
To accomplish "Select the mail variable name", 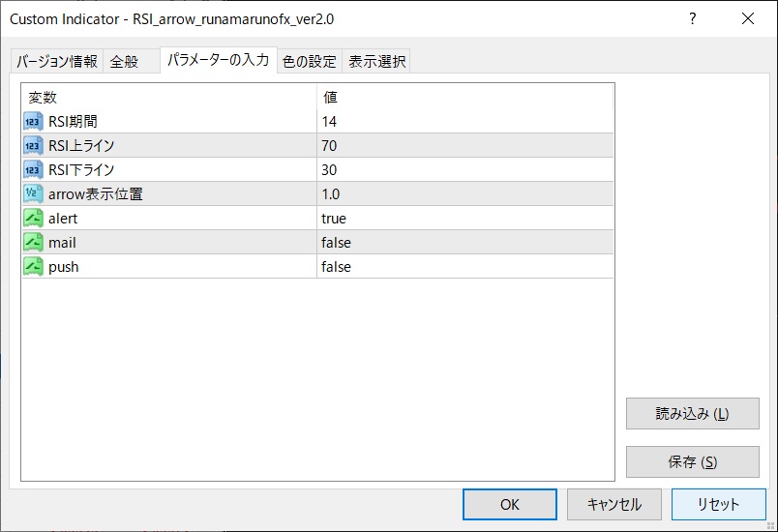I will tap(62, 243).
